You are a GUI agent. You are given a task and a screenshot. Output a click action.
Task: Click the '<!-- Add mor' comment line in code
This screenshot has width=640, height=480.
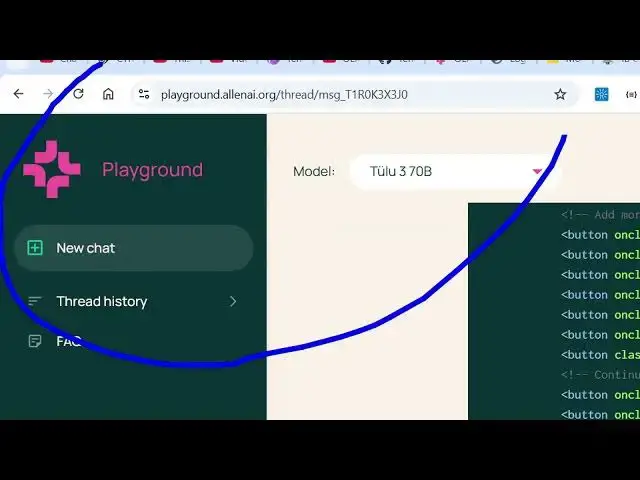pos(600,215)
